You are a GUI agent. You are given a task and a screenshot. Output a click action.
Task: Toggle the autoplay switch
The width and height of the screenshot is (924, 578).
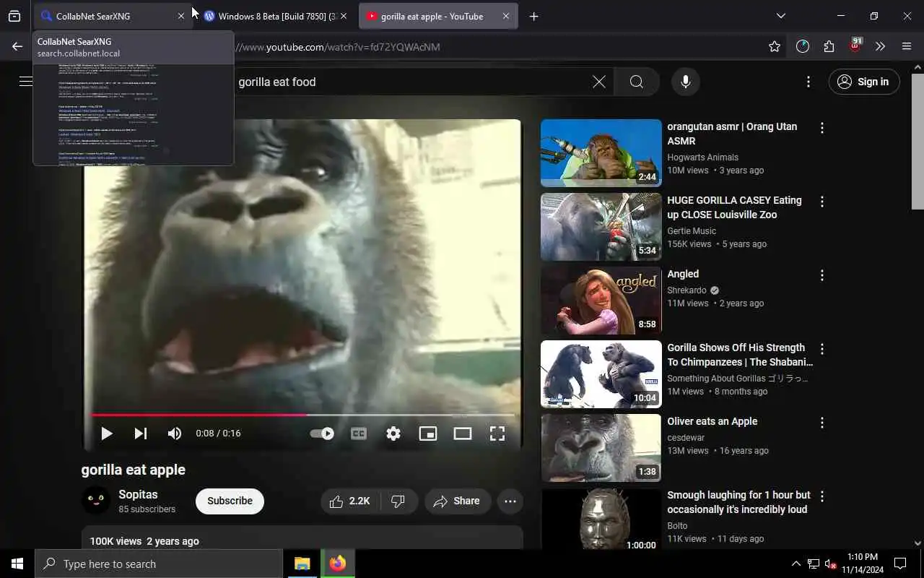coord(322,433)
